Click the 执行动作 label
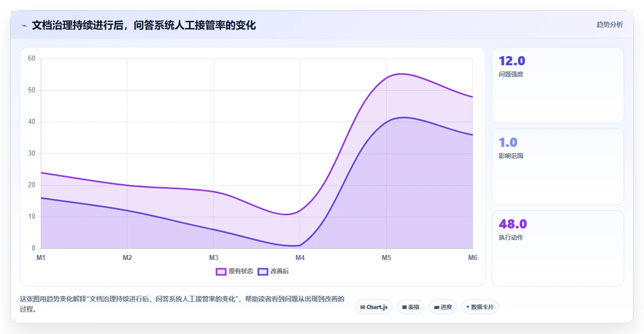644x334 pixels. coord(511,238)
